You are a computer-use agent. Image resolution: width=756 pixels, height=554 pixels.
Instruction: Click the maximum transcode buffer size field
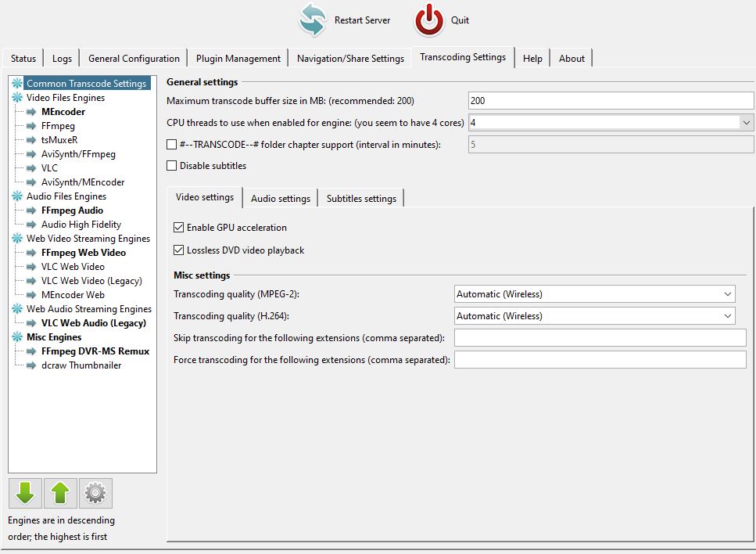(x=611, y=101)
